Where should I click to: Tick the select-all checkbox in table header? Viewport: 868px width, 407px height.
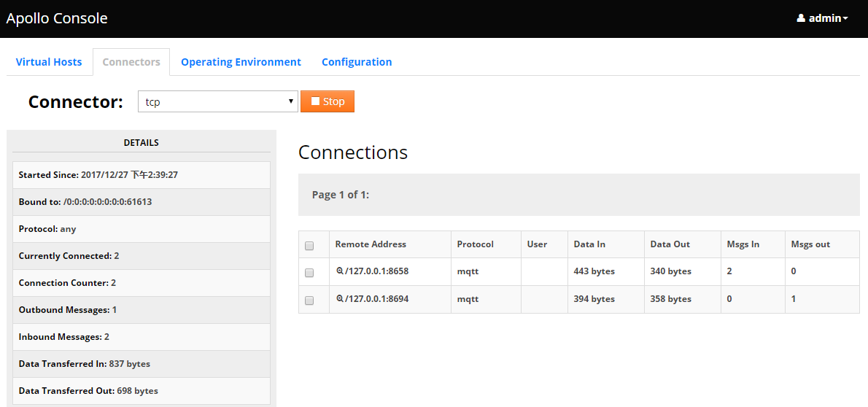pyautogui.click(x=309, y=246)
